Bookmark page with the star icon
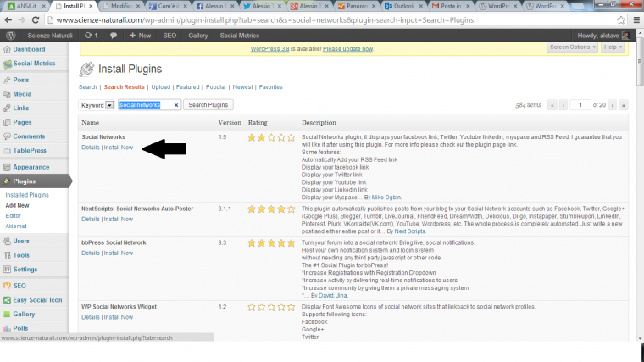Viewport: 644px width, 362px height. click(621, 20)
